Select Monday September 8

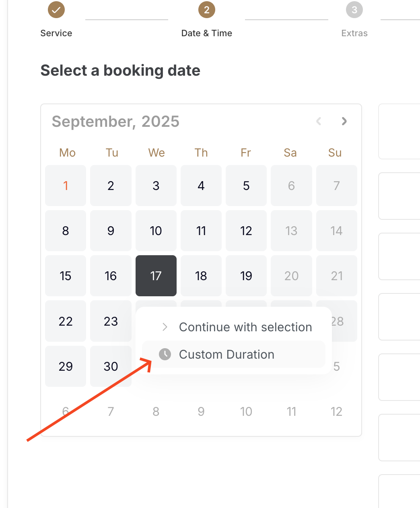pyautogui.click(x=66, y=231)
